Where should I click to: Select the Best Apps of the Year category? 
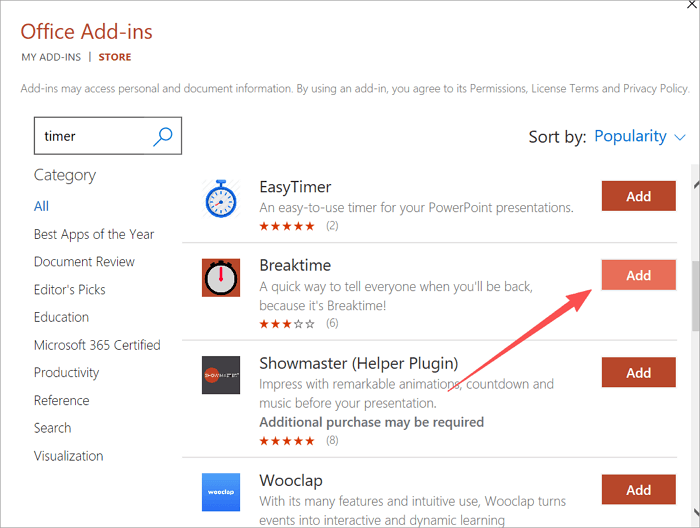pos(94,234)
